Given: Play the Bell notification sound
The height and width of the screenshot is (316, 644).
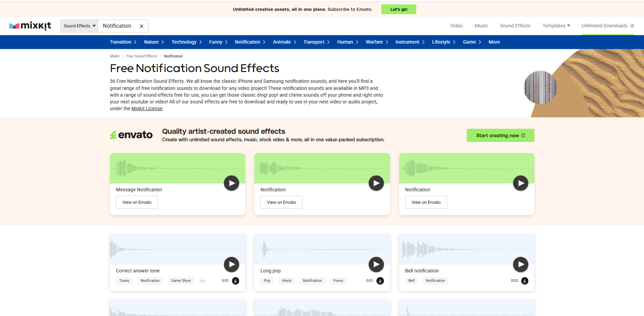Looking at the screenshot, I should (x=521, y=264).
